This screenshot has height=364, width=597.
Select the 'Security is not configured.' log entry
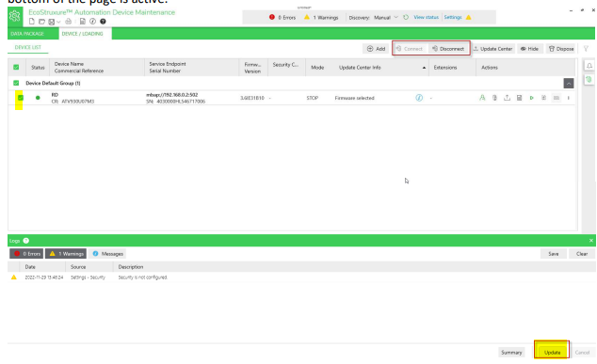(x=301, y=277)
